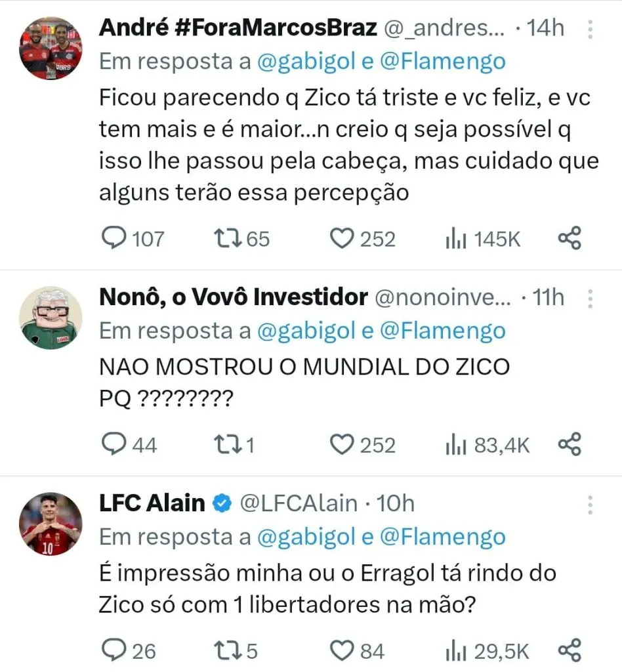The height and width of the screenshot is (672, 622).
Task: Open André #ForaMarcosBraz's profile picture
Action: (x=50, y=48)
